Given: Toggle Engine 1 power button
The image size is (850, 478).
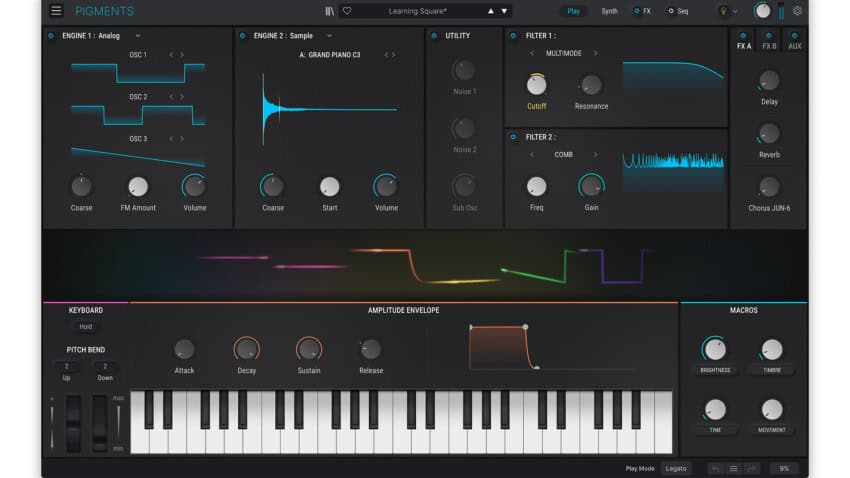Looking at the screenshot, I should tap(51, 36).
